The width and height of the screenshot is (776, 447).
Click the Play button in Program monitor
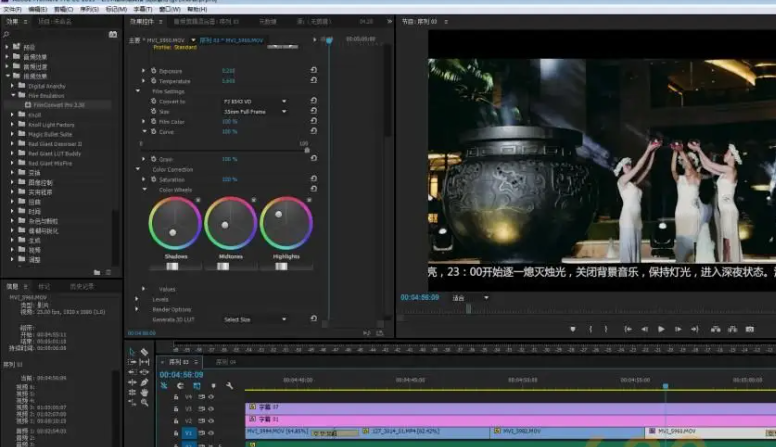(661, 329)
